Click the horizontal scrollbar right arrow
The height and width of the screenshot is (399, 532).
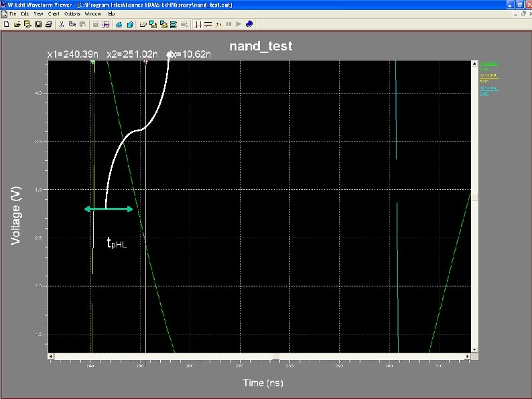coord(468,356)
